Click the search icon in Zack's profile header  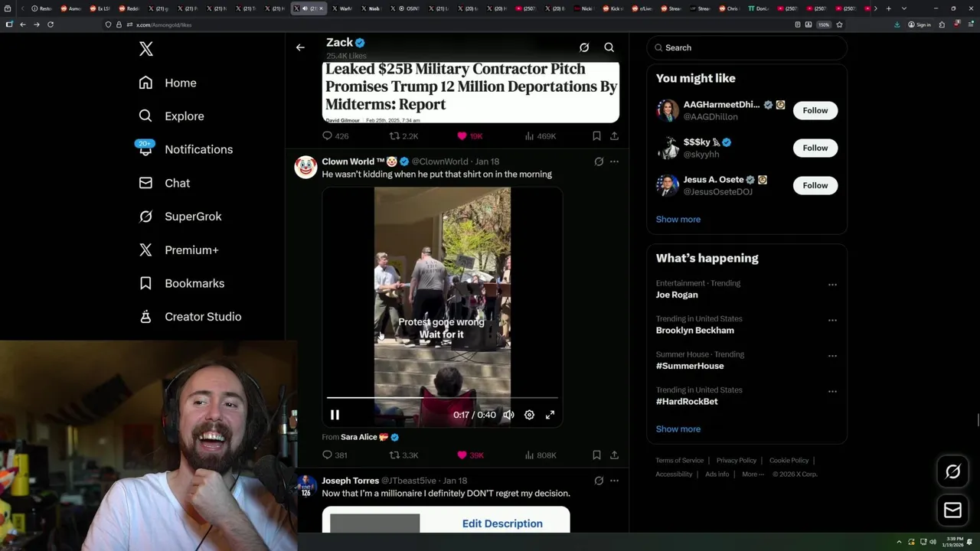[x=609, y=47]
